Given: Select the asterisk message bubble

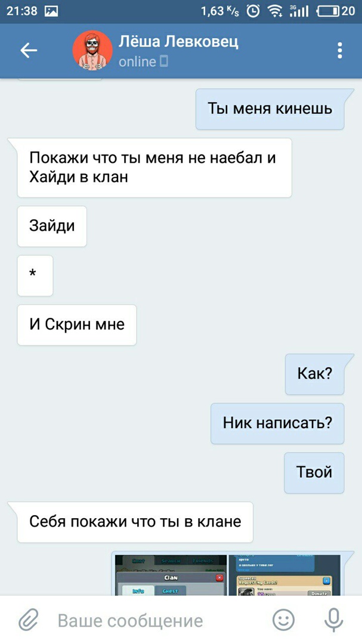Looking at the screenshot, I should (x=35, y=275).
